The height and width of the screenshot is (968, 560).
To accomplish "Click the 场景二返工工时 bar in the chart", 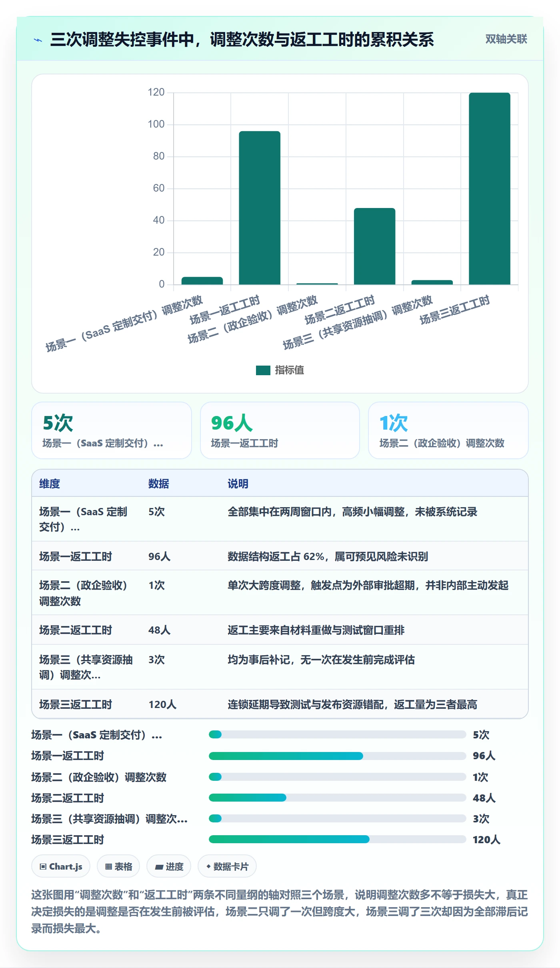I will pyautogui.click(x=374, y=246).
